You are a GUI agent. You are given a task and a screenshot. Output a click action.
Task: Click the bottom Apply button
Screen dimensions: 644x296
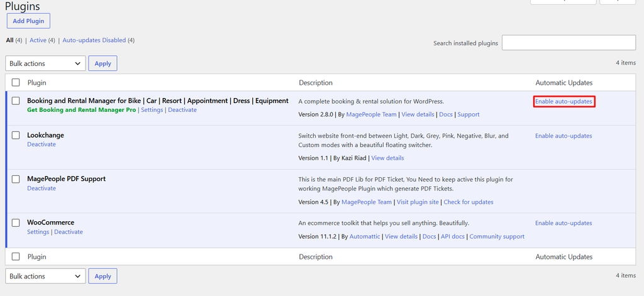pyautogui.click(x=103, y=276)
